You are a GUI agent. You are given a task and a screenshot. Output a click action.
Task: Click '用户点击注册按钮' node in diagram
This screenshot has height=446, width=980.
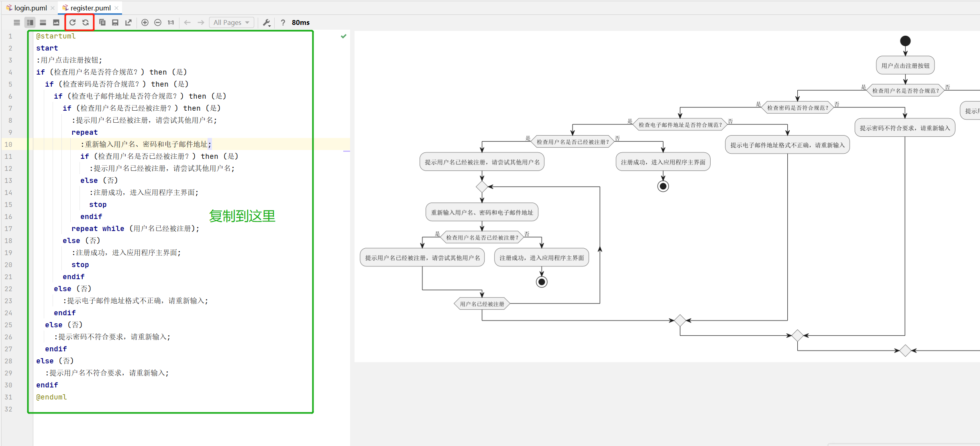point(905,65)
